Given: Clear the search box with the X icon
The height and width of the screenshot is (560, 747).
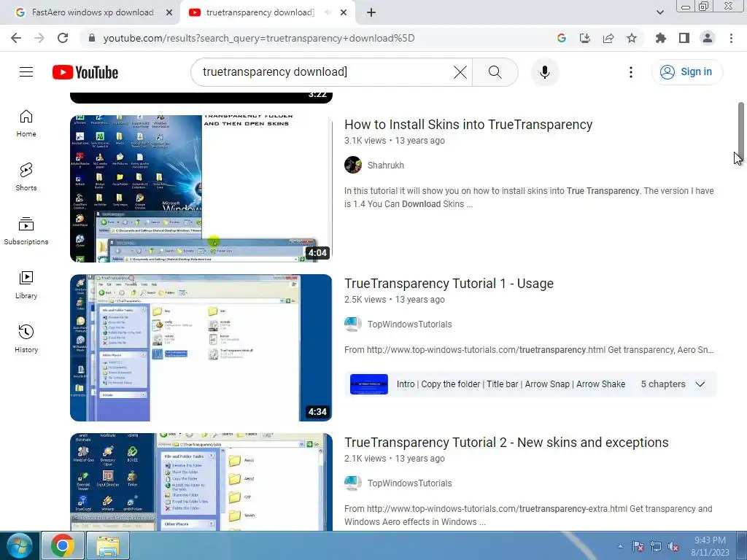Looking at the screenshot, I should [460, 72].
